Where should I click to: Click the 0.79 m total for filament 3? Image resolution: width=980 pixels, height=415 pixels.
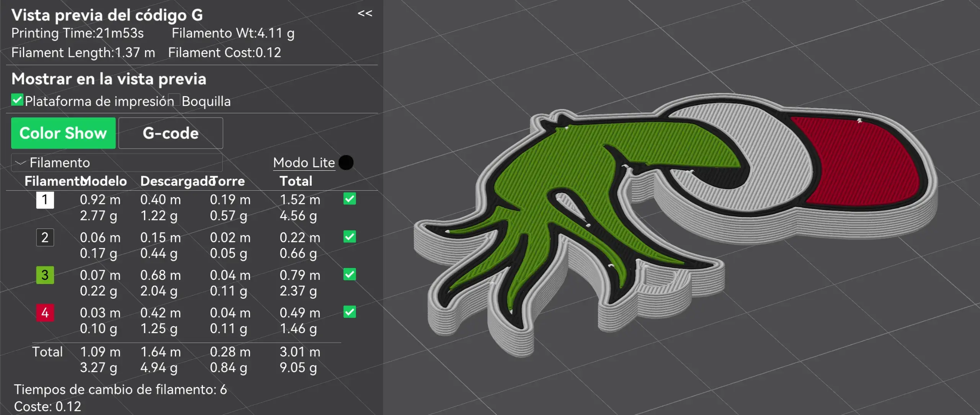pyautogui.click(x=300, y=275)
